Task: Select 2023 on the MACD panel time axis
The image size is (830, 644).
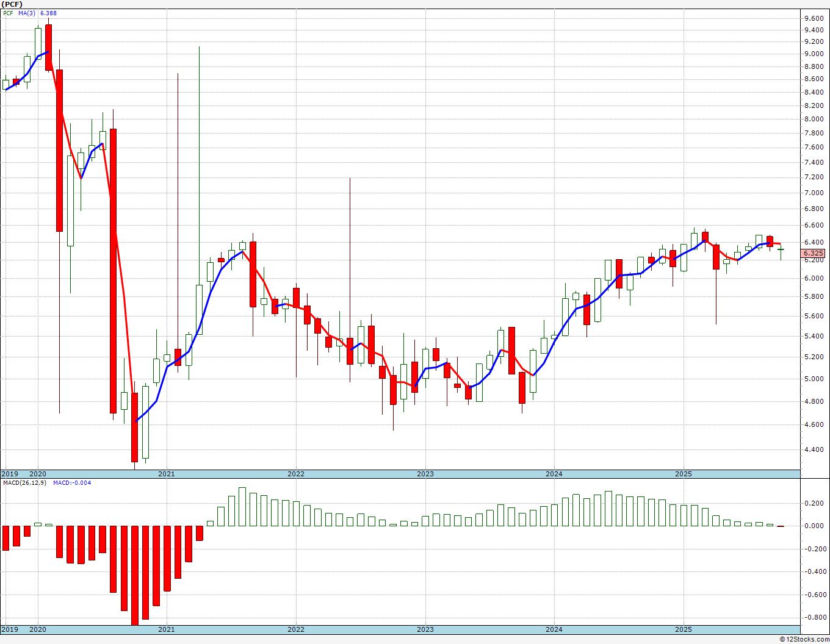Action: pos(425,629)
